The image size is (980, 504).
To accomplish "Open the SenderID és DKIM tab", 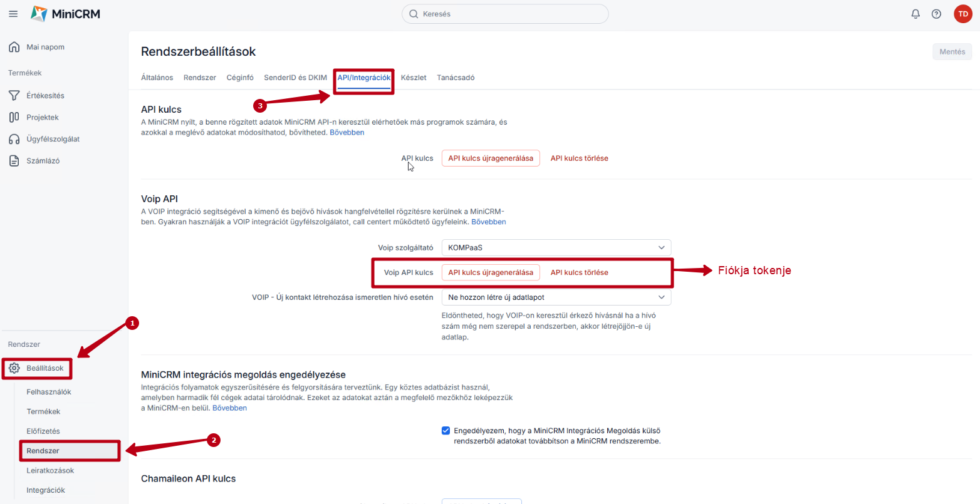I will 296,78.
